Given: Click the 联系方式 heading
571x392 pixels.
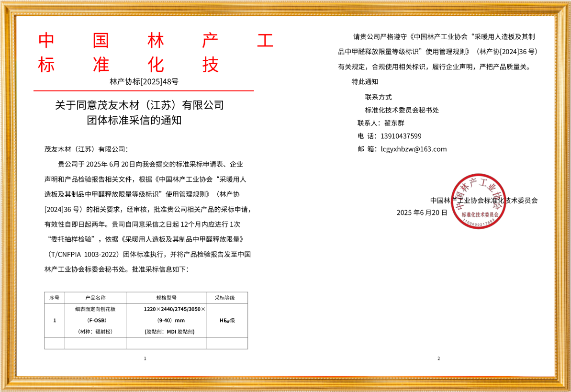Looking at the screenshot, I should (x=378, y=97).
